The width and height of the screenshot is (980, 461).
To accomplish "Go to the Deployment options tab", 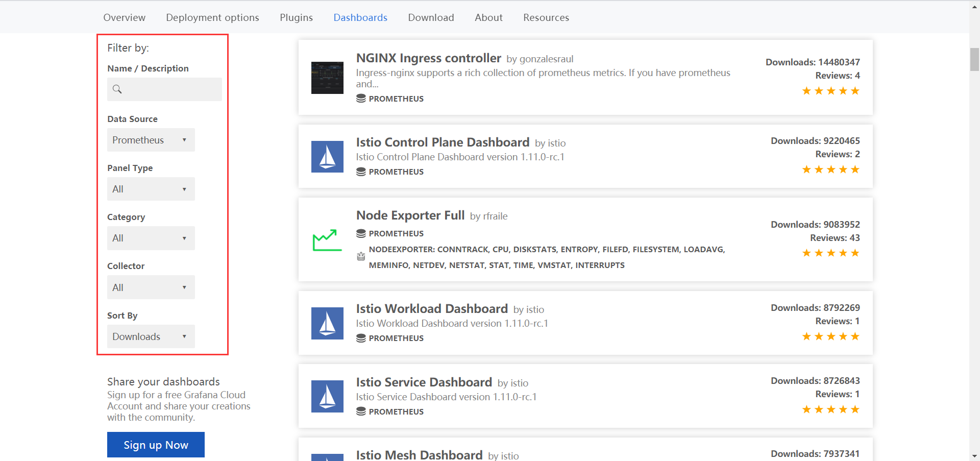I will [x=212, y=17].
